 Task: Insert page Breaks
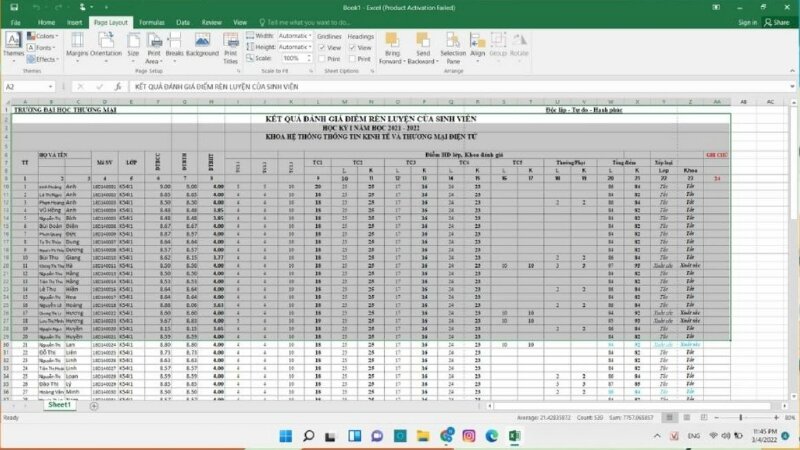pos(174,47)
